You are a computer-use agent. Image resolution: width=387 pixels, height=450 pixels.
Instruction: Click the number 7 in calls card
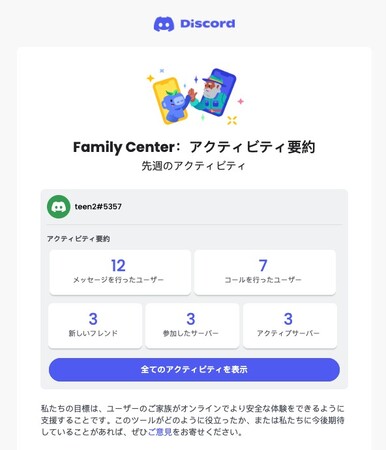click(263, 266)
